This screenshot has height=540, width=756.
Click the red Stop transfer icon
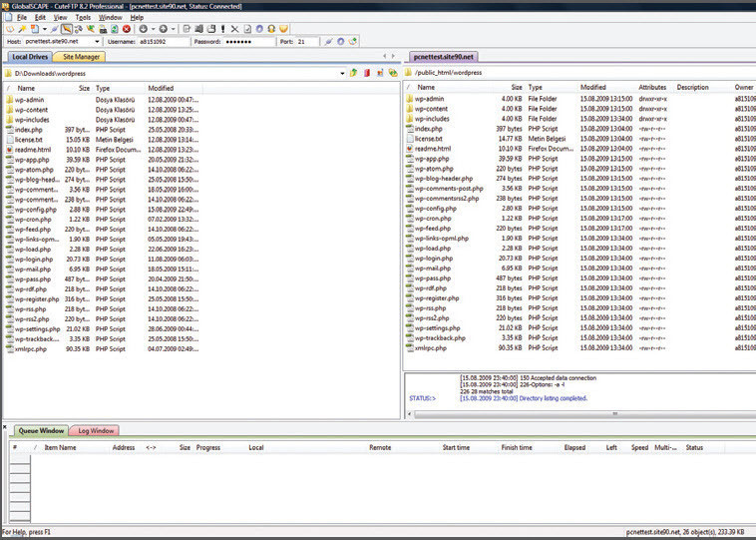click(127, 29)
